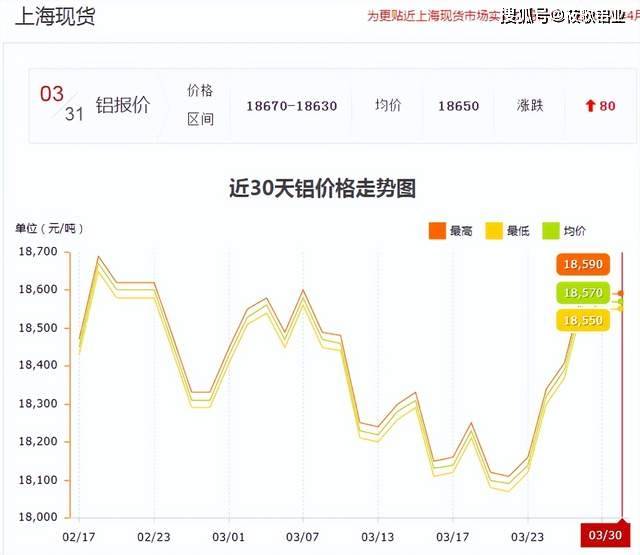Viewport: 640px width, 555px height.
Task: Click the 18,200 y-axis label
Action: [38, 442]
